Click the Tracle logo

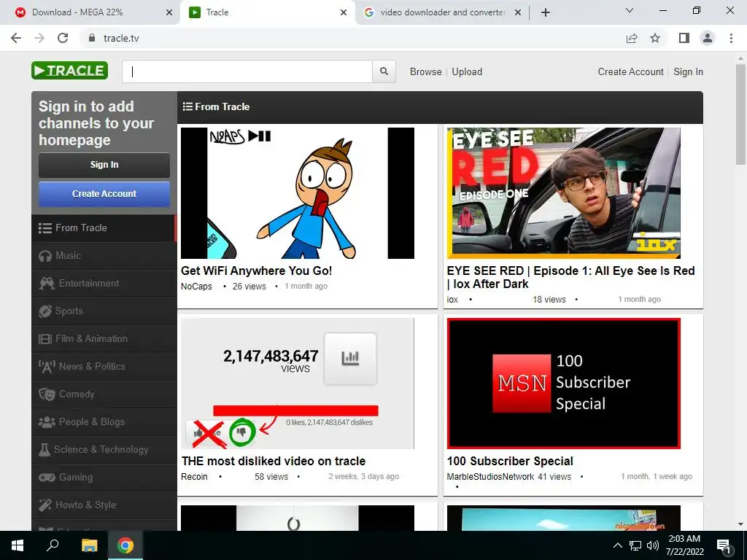[x=69, y=71]
